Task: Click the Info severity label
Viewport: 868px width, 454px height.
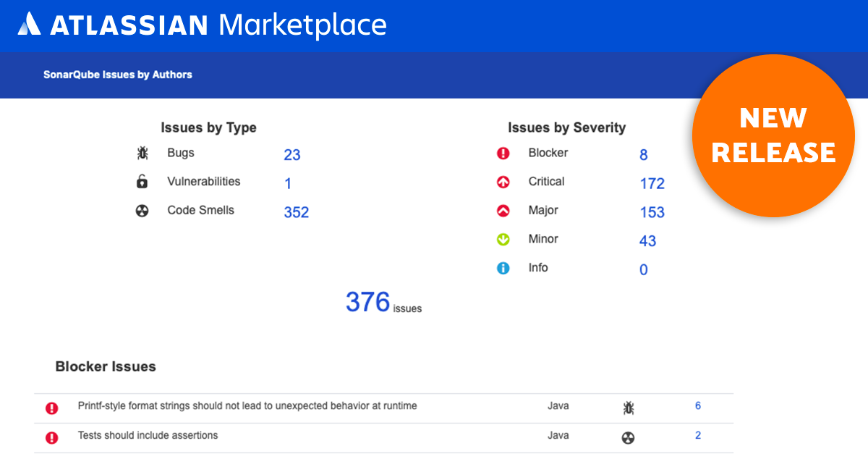Action: pyautogui.click(x=538, y=267)
